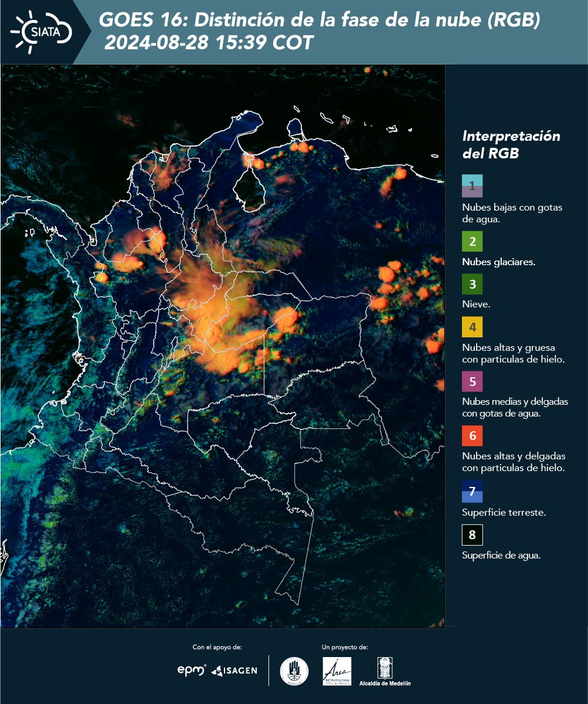Select blue legend swatch number 7
Screen dimensions: 588x704
472,491
